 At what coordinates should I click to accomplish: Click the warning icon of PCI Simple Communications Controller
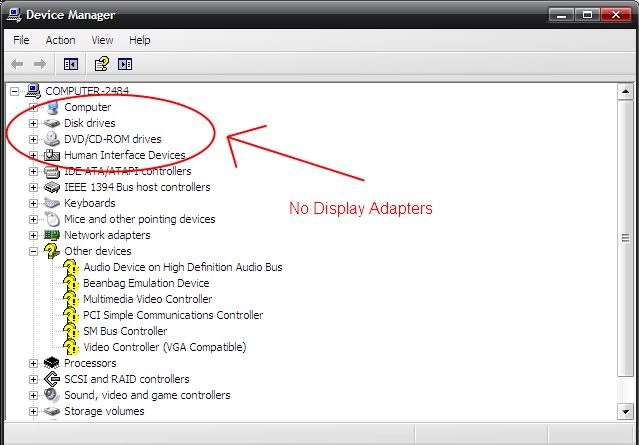click(71, 315)
